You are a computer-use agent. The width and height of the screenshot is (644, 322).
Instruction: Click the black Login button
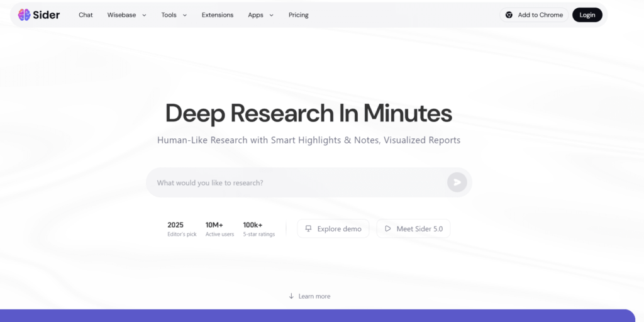pyautogui.click(x=587, y=15)
